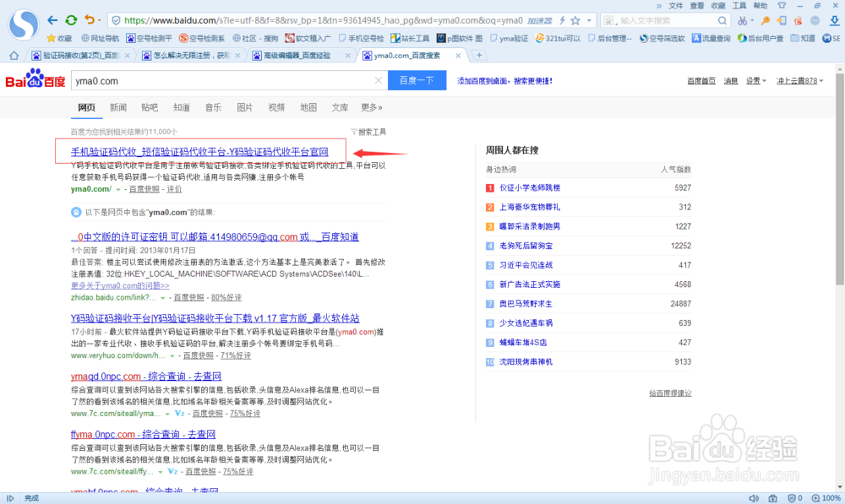Click the 给百度提建议 link
This screenshot has width=845, height=504.
[670, 393]
